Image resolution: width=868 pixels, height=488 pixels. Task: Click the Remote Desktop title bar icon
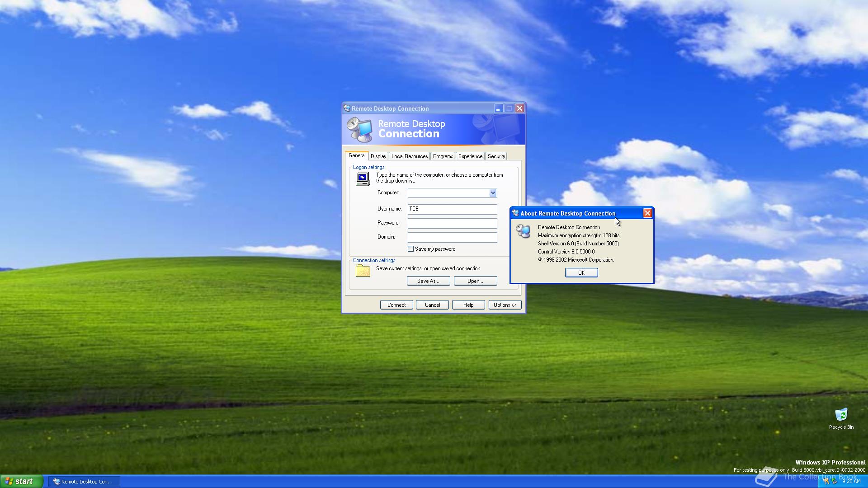pyautogui.click(x=347, y=108)
